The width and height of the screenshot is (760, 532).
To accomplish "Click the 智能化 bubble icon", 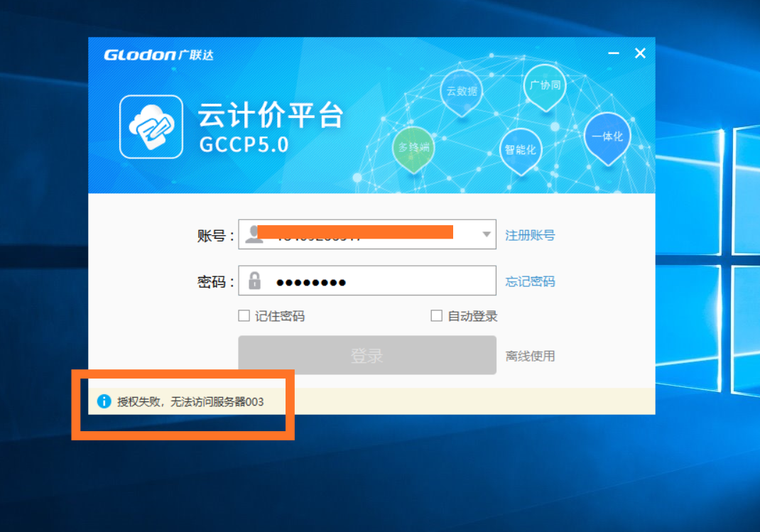I will 521,151.
